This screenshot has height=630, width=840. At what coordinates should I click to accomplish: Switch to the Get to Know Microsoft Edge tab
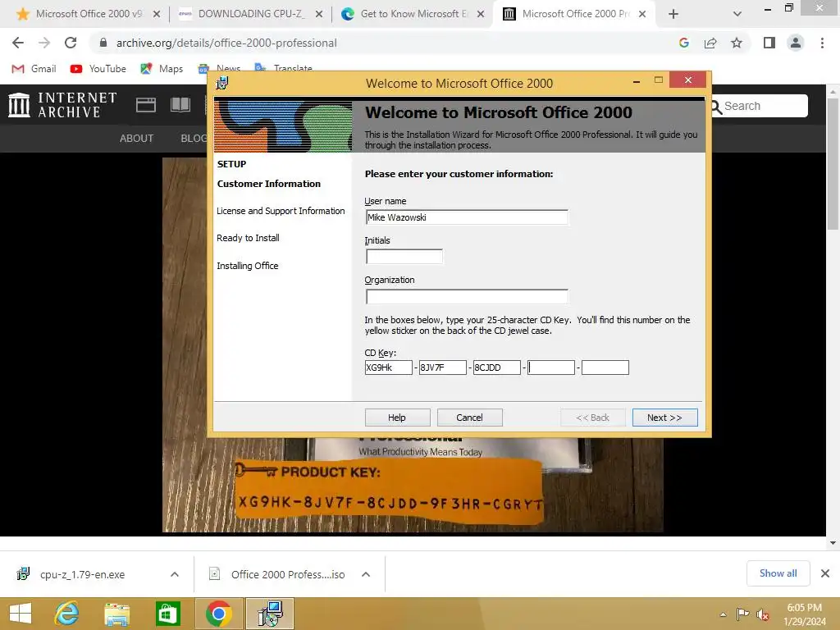413,14
